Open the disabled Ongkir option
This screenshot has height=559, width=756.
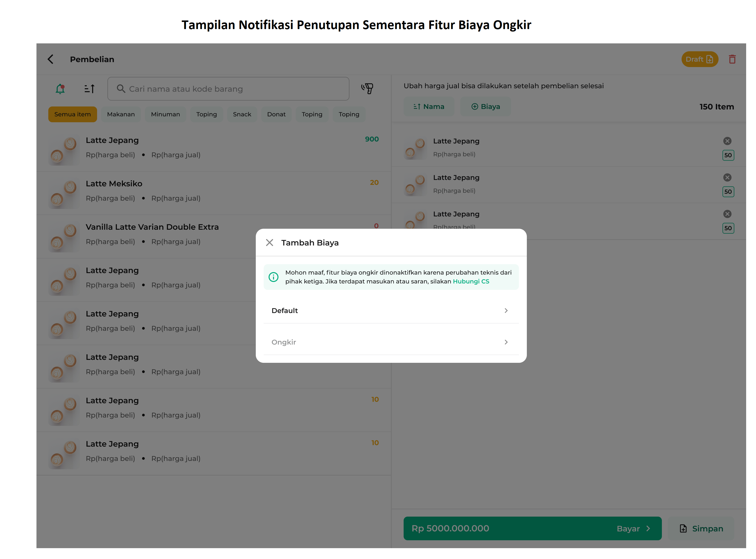[391, 342]
